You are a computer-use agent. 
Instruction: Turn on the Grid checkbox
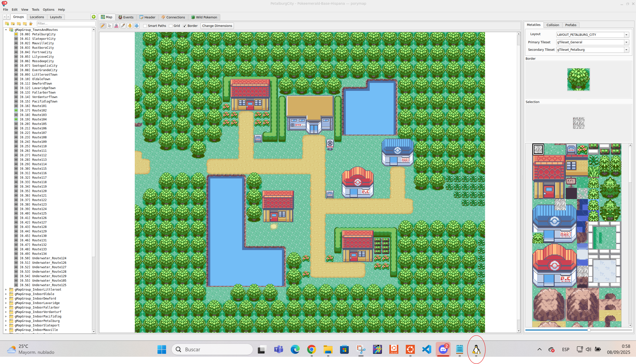coord(171,26)
